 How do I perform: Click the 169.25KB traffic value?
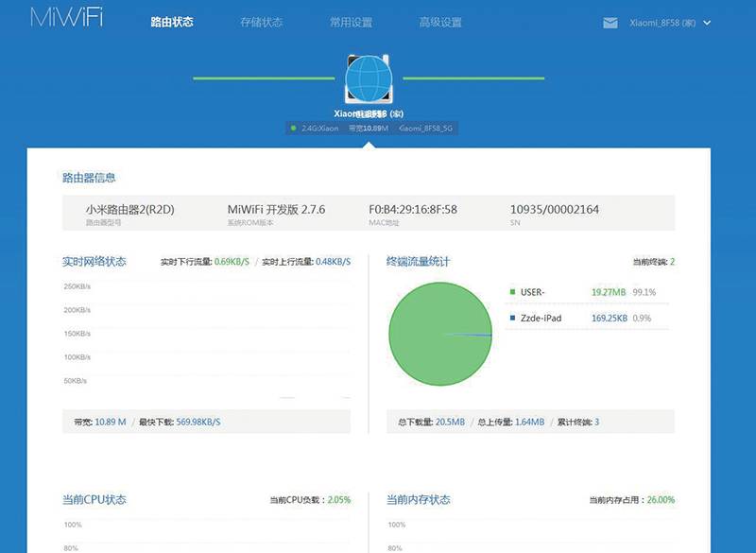610,319
